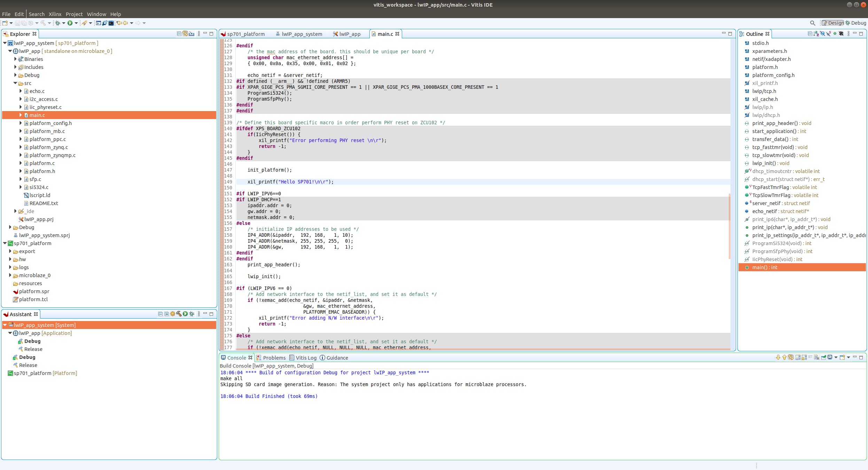Toggle Hide Inactive Elements in Outline

point(841,34)
